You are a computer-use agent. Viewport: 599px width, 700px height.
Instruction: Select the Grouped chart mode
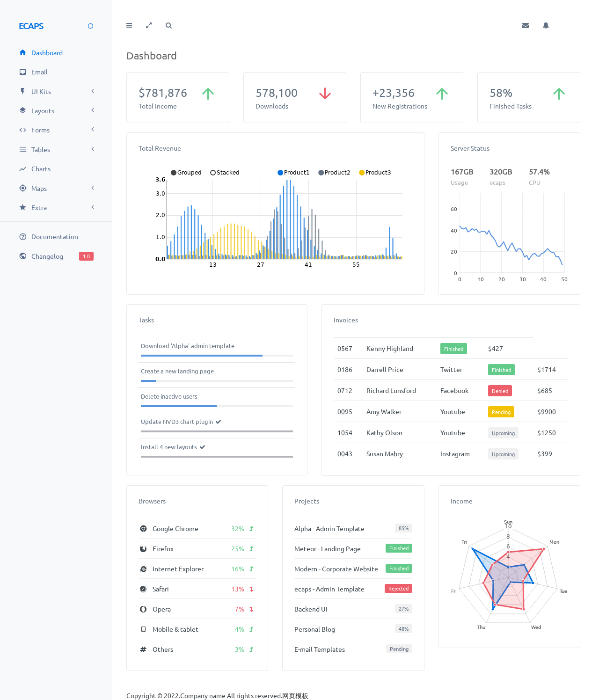coord(186,173)
